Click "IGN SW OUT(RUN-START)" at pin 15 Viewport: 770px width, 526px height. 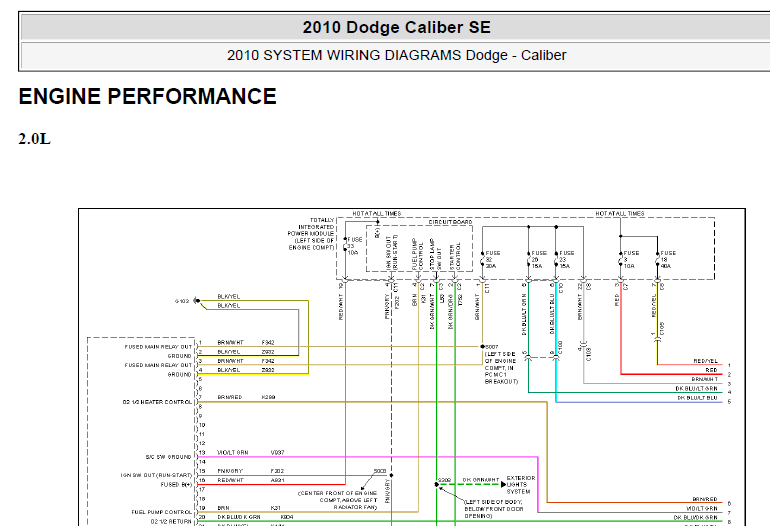pos(156,475)
